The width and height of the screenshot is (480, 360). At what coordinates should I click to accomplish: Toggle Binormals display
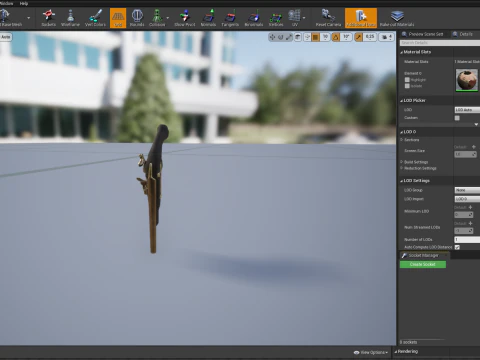(254, 18)
